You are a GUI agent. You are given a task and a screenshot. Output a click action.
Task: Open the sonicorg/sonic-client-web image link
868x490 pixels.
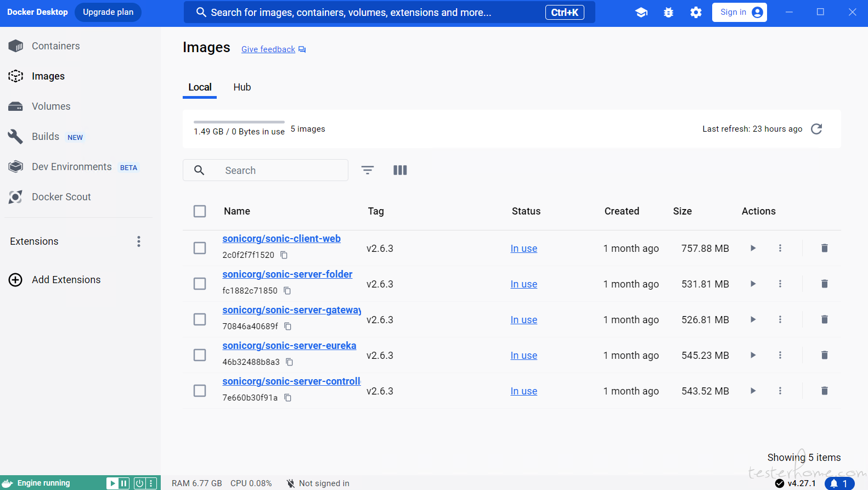click(281, 239)
